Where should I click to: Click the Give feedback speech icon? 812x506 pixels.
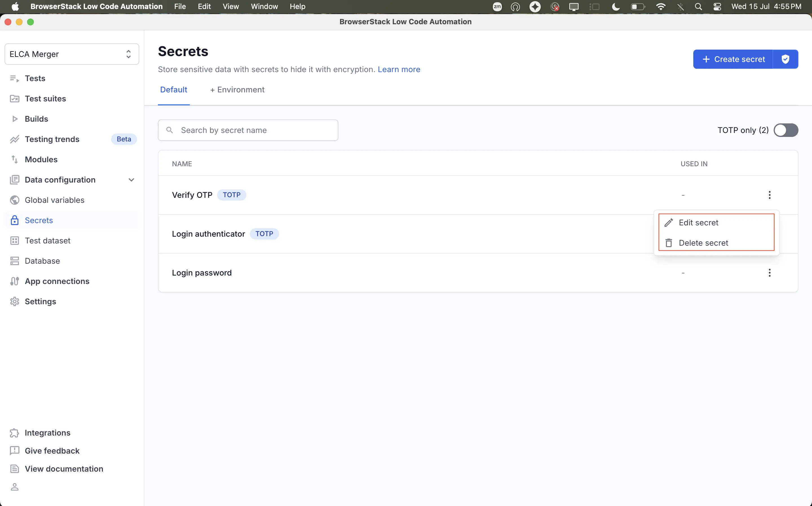pos(14,451)
